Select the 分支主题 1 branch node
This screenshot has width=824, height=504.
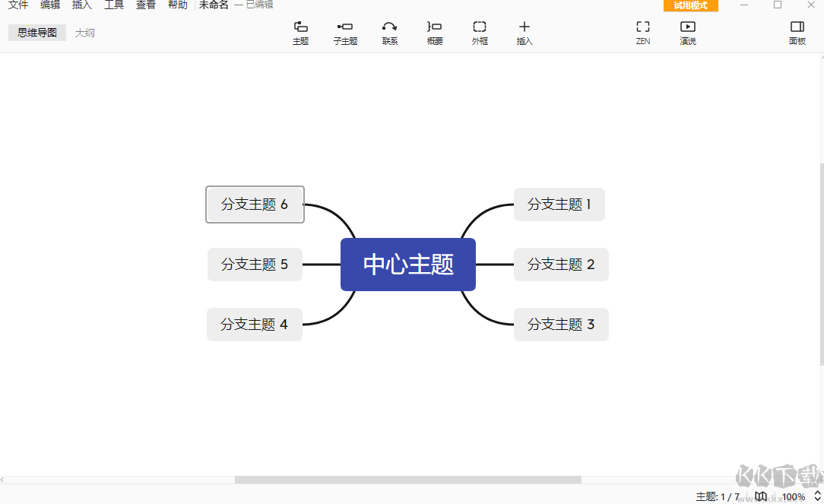[x=559, y=204]
